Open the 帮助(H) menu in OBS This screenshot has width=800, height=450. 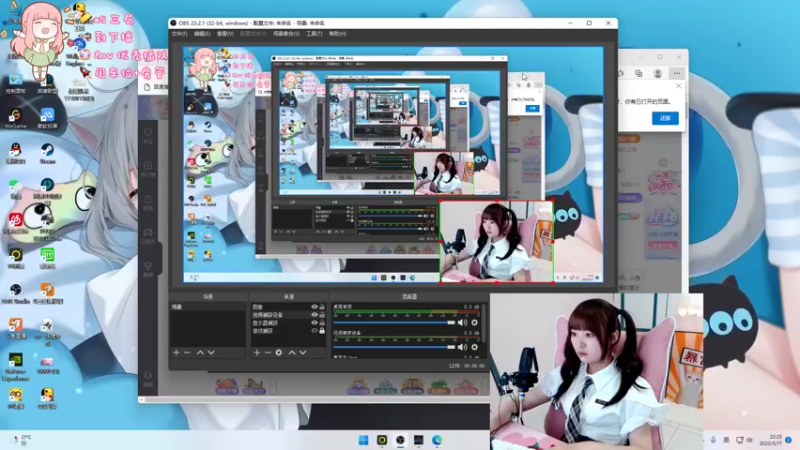(x=337, y=34)
